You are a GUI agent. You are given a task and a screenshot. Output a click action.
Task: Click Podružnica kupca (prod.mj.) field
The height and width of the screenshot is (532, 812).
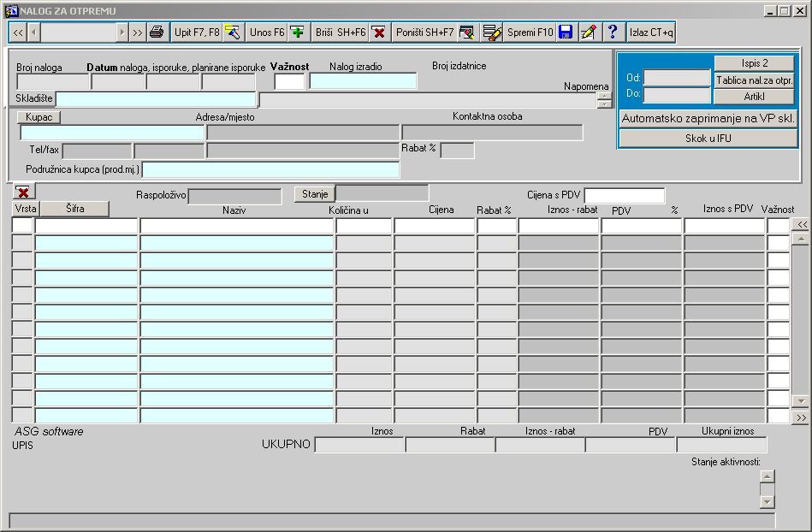271,169
